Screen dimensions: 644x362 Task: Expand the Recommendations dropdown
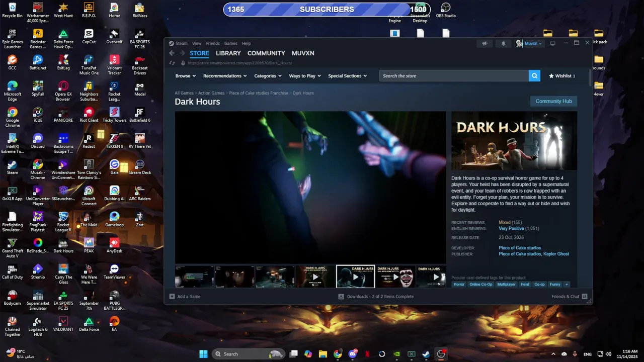[225, 76]
